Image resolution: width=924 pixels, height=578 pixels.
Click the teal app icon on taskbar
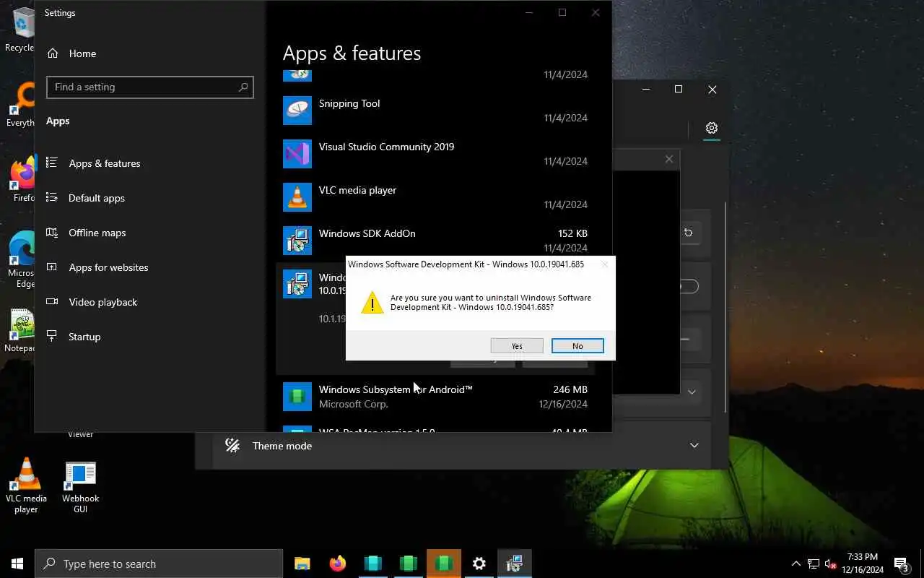[373, 564]
